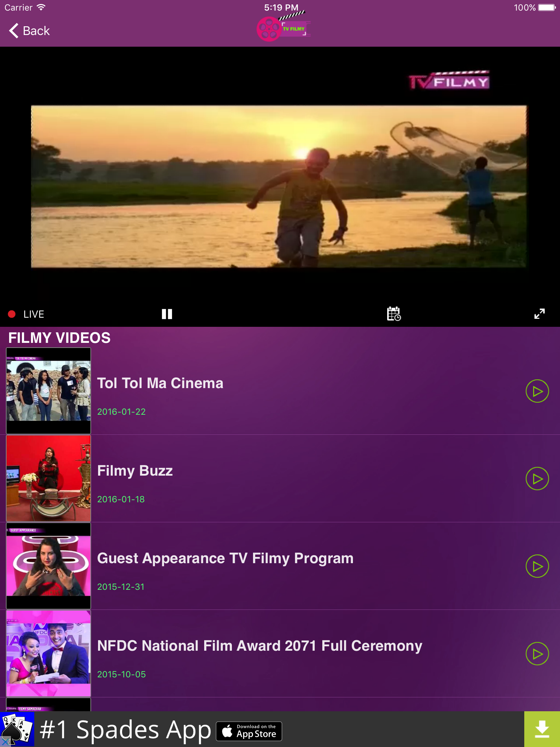Play Filmy Buzz video
The height and width of the screenshot is (747, 560).
click(x=537, y=479)
